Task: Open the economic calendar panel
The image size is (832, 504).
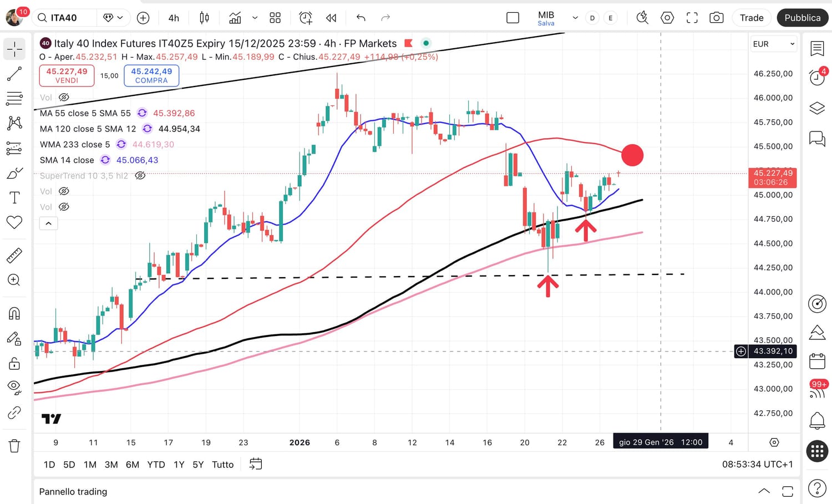Action: point(817,362)
